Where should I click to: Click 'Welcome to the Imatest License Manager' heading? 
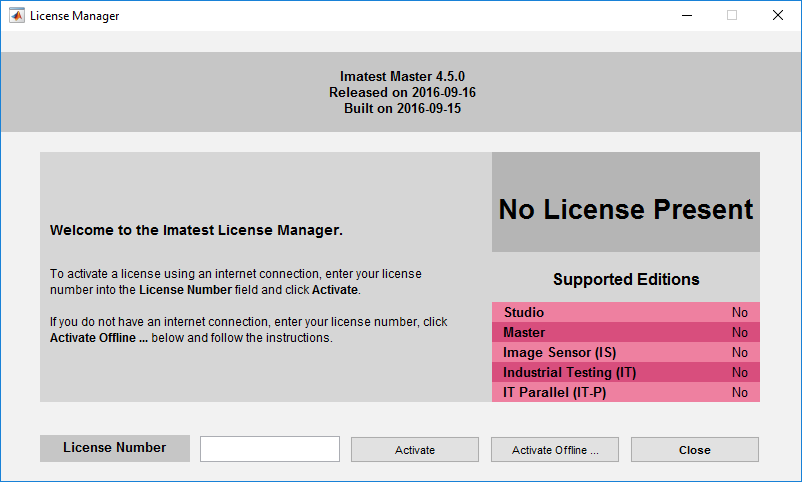196,230
